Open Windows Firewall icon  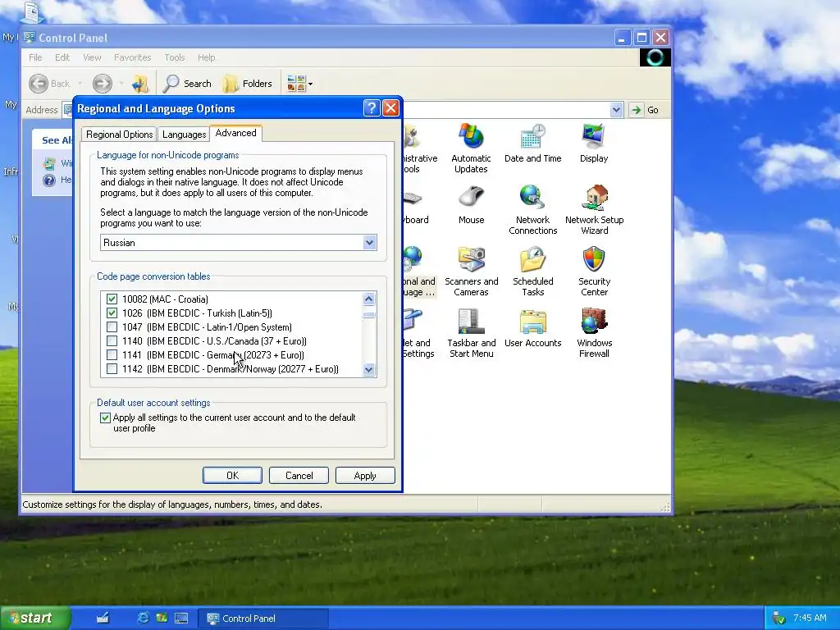tap(594, 333)
